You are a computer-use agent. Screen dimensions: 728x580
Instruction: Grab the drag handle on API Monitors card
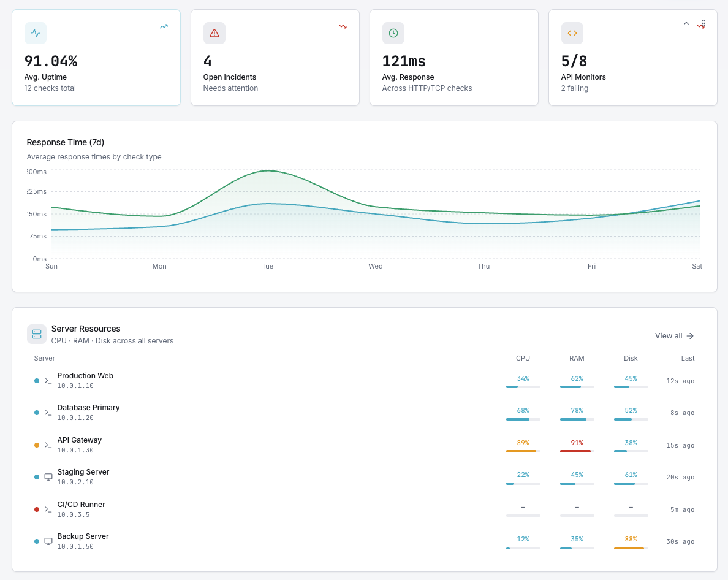pos(702,24)
